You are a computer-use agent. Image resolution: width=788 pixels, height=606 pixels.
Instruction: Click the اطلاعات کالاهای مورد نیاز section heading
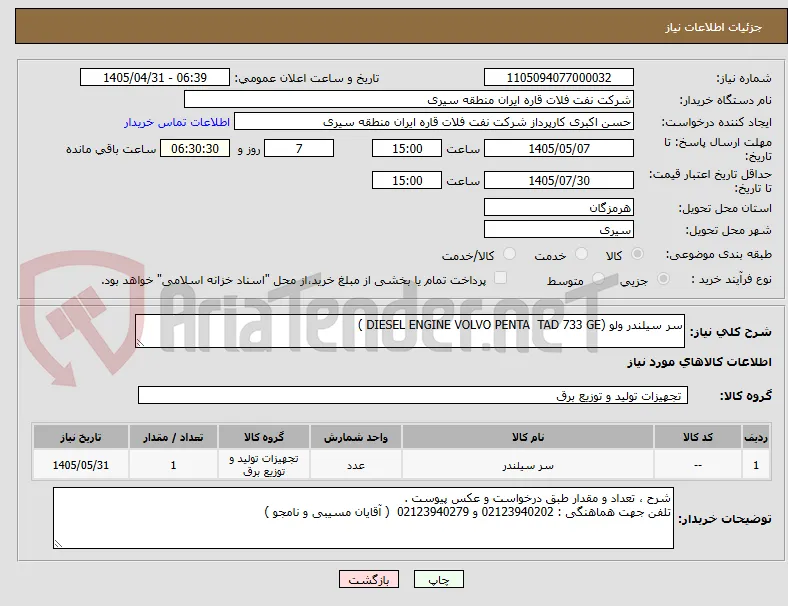click(699, 362)
